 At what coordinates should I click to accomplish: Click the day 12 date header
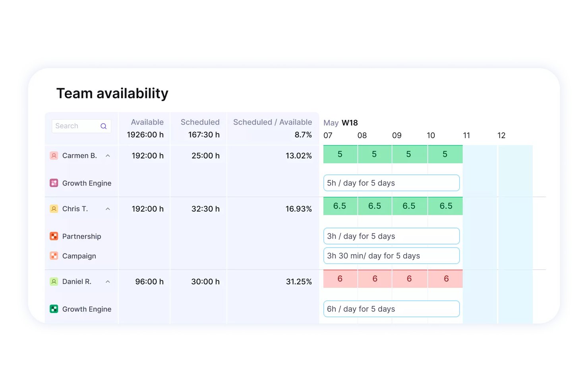pos(501,135)
